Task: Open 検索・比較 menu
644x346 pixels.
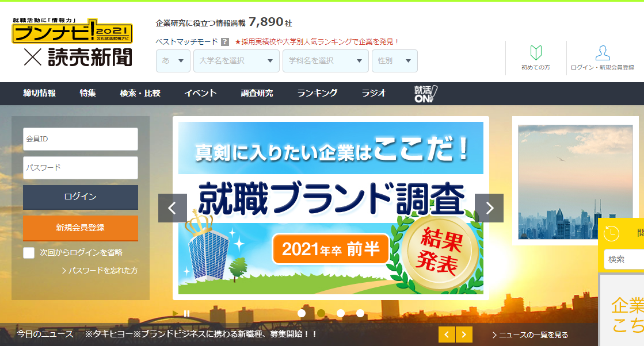Action: [140, 93]
